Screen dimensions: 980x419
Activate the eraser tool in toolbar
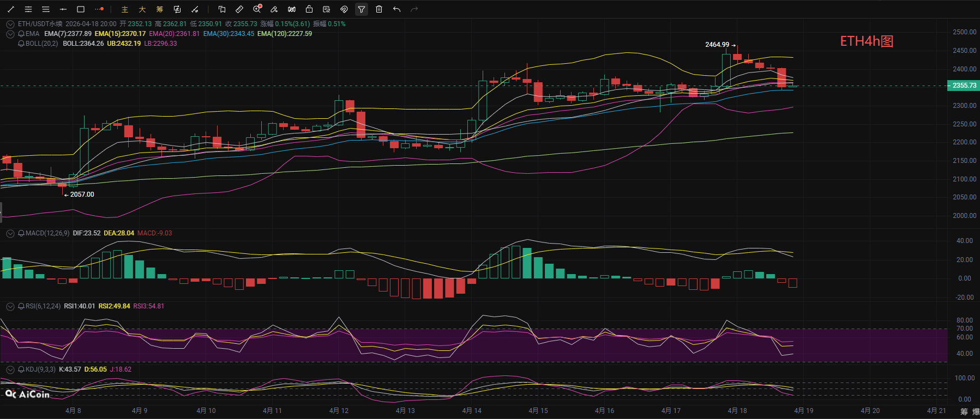(x=274, y=9)
